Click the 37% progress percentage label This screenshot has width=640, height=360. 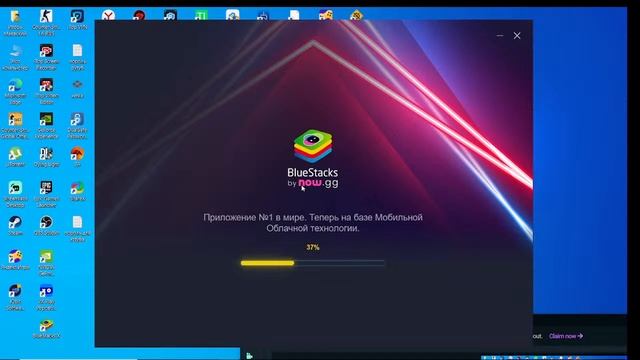click(x=313, y=247)
